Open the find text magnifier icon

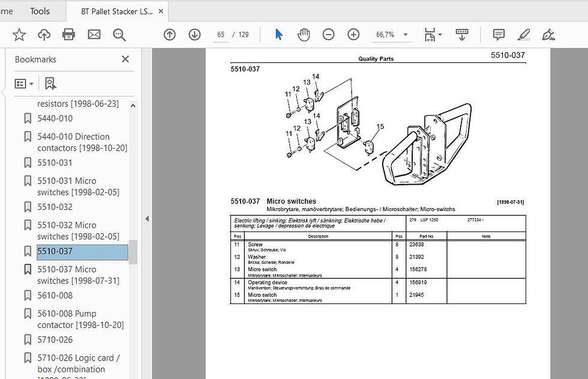tap(119, 35)
